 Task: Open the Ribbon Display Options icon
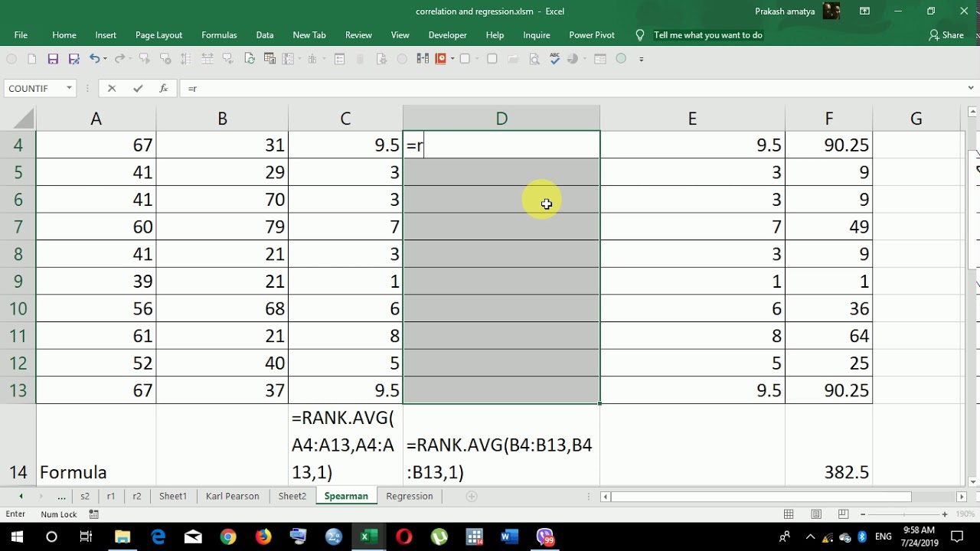click(864, 11)
